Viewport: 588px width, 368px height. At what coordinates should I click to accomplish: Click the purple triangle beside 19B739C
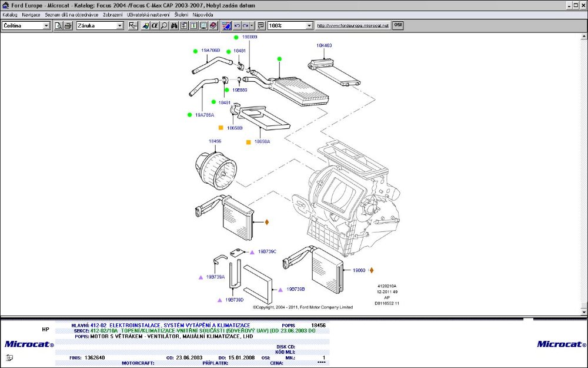coord(252,251)
